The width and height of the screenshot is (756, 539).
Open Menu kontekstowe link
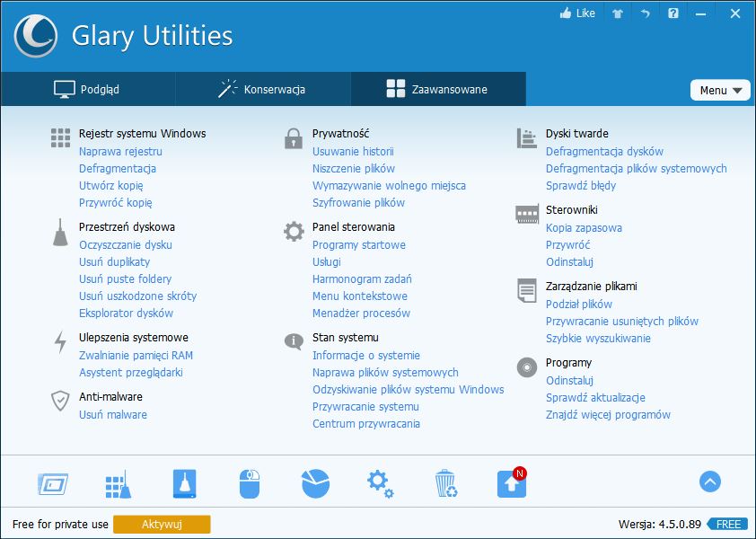point(360,296)
